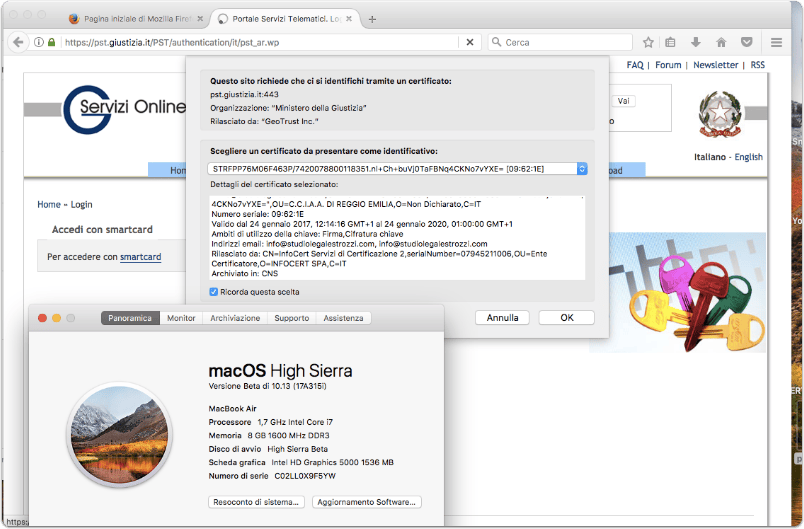
Task: Open Supporto tab in About This Mac
Action: 292,318
